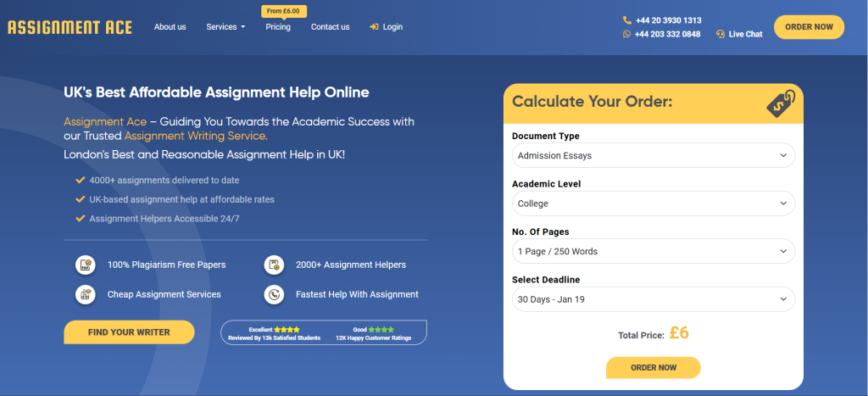Click the Fastest Help With Assignment icon
Image resolution: width=868 pixels, height=396 pixels.
(x=273, y=294)
